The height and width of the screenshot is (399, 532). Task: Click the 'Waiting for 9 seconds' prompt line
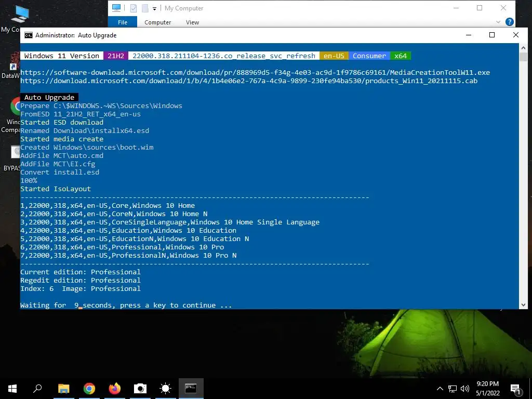click(x=126, y=305)
